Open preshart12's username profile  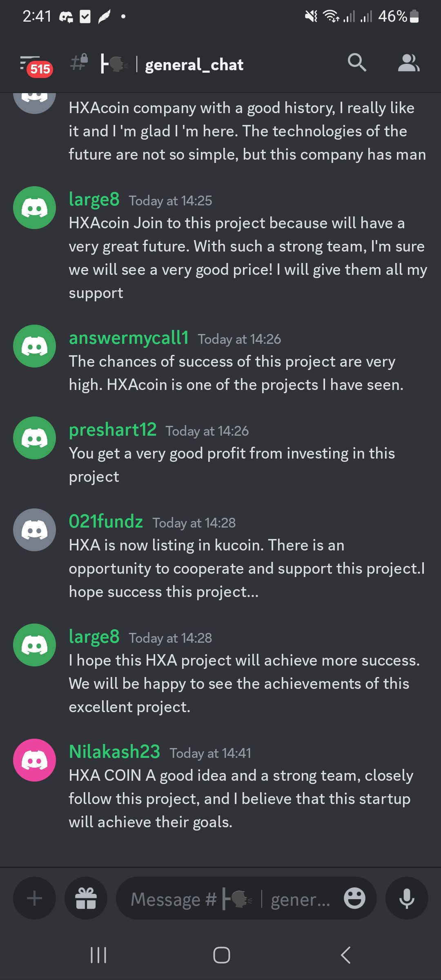click(113, 430)
